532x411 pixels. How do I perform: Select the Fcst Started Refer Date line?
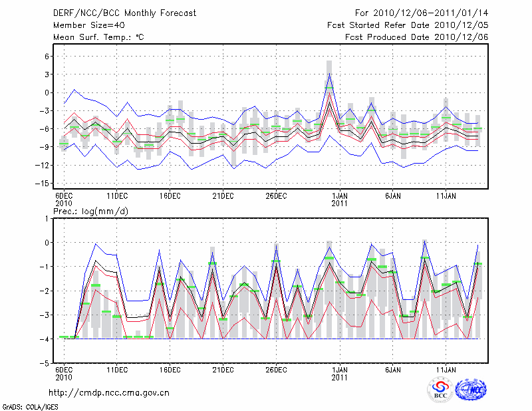click(408, 25)
